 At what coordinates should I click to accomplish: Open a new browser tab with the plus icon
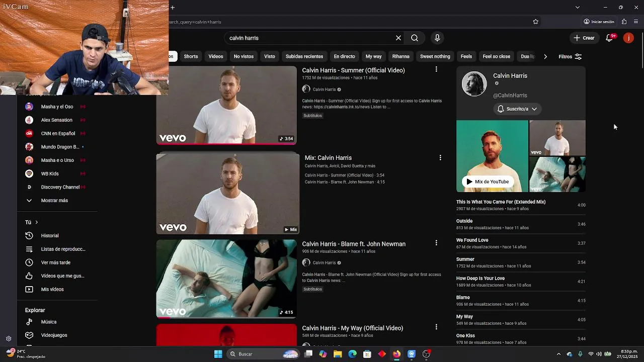tap(173, 8)
